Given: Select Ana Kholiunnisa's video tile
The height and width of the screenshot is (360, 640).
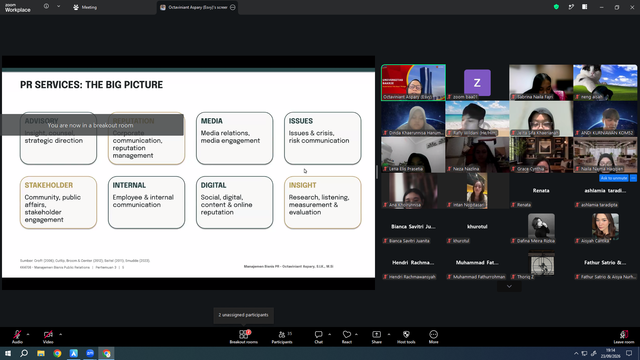Looking at the screenshot, I should pyautogui.click(x=413, y=191).
